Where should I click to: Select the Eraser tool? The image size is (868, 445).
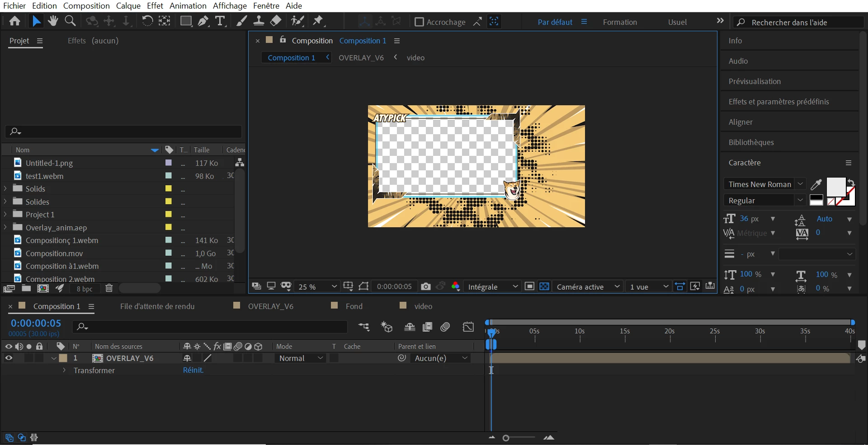(x=276, y=21)
